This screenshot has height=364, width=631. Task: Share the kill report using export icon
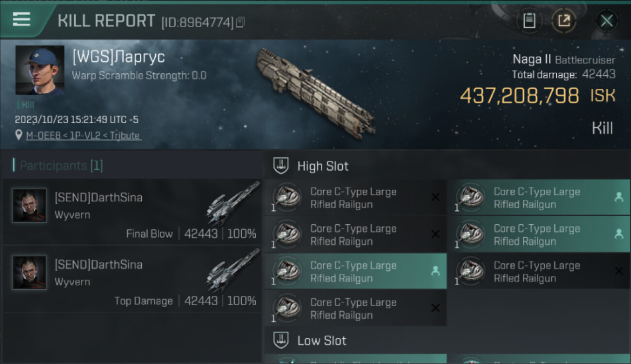(564, 21)
